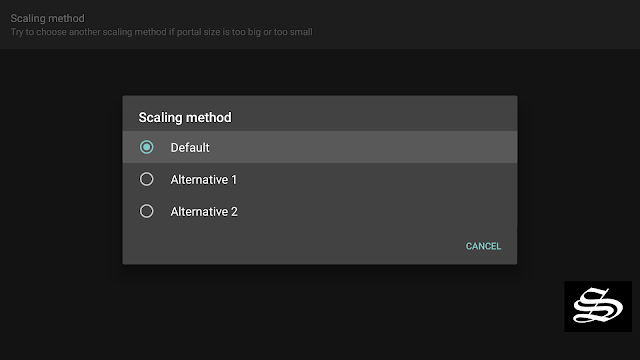Select the Alternative 2 radio button
Image resolution: width=640 pixels, height=360 pixels.
[147, 211]
